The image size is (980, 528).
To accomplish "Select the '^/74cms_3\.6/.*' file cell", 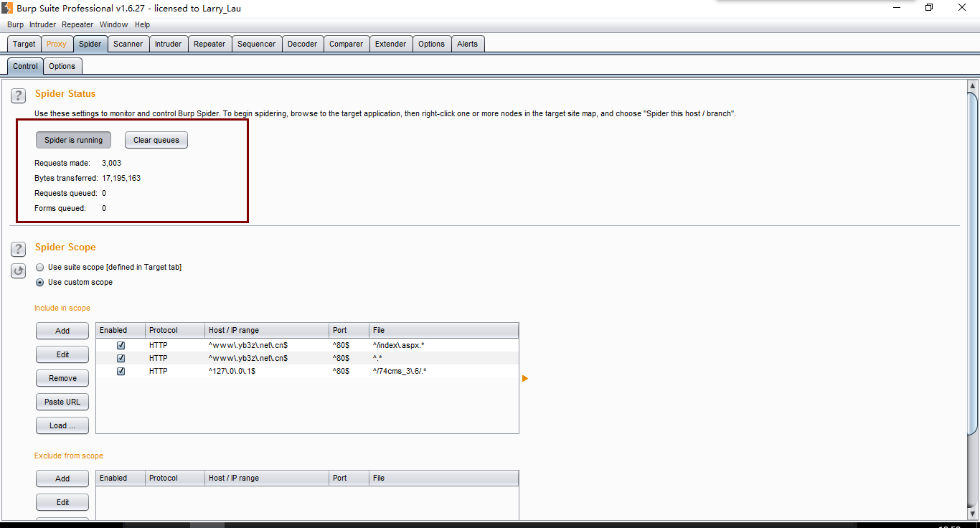I will coord(443,371).
